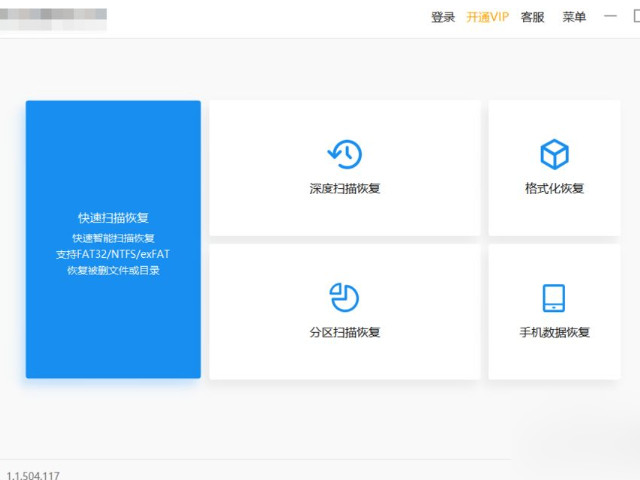The width and height of the screenshot is (640, 480).
Task: Click the format recovery cube icon
Action: [x=554, y=154]
